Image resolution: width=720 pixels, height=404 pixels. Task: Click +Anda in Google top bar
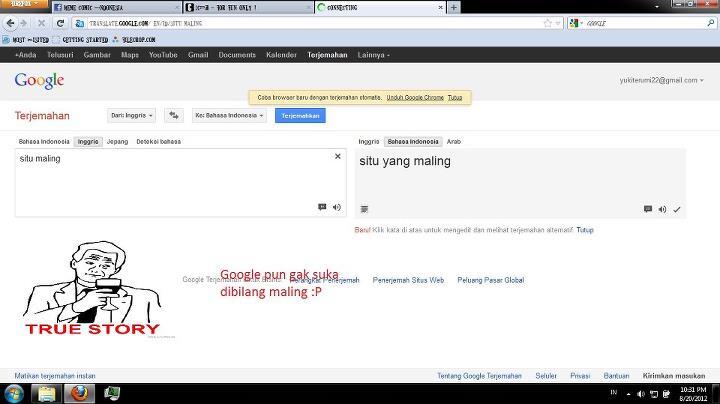(25, 55)
